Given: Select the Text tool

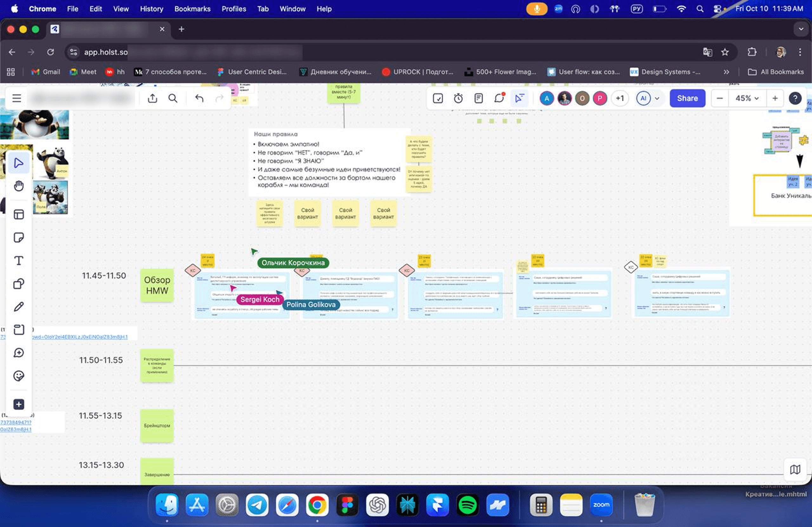Looking at the screenshot, I should tap(19, 261).
